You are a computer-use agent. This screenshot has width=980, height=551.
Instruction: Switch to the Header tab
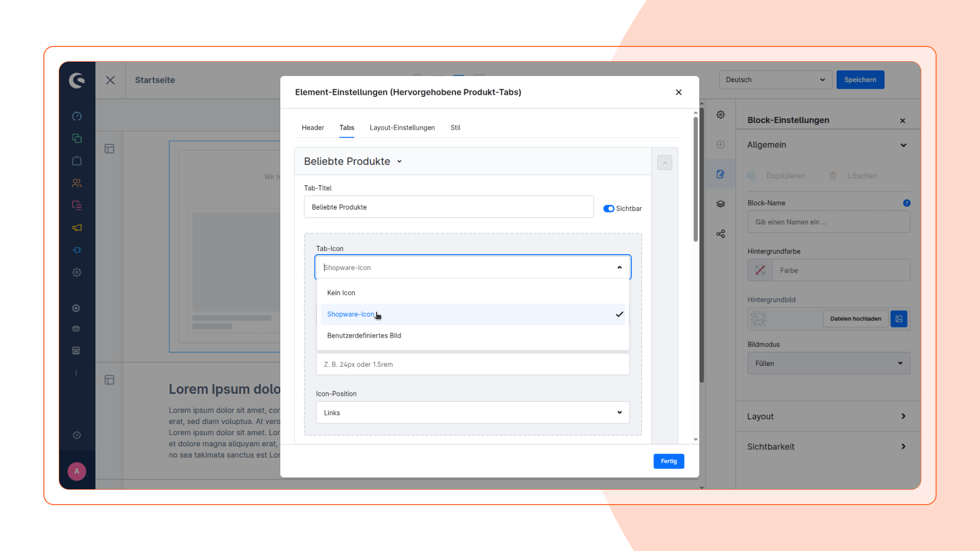313,128
